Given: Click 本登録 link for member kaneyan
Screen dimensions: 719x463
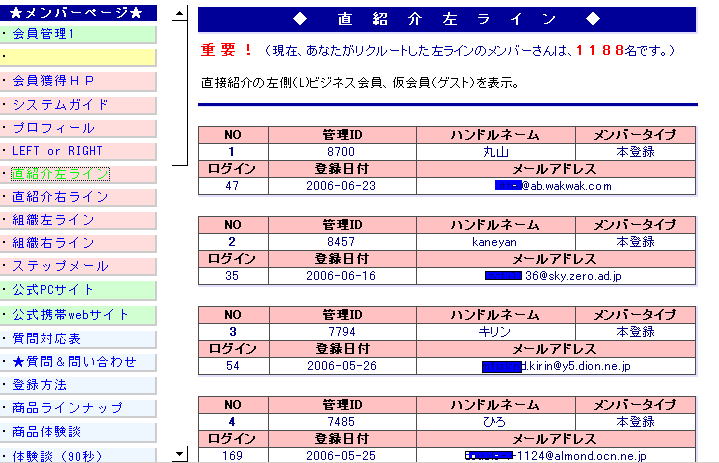Looking at the screenshot, I should (x=635, y=242).
